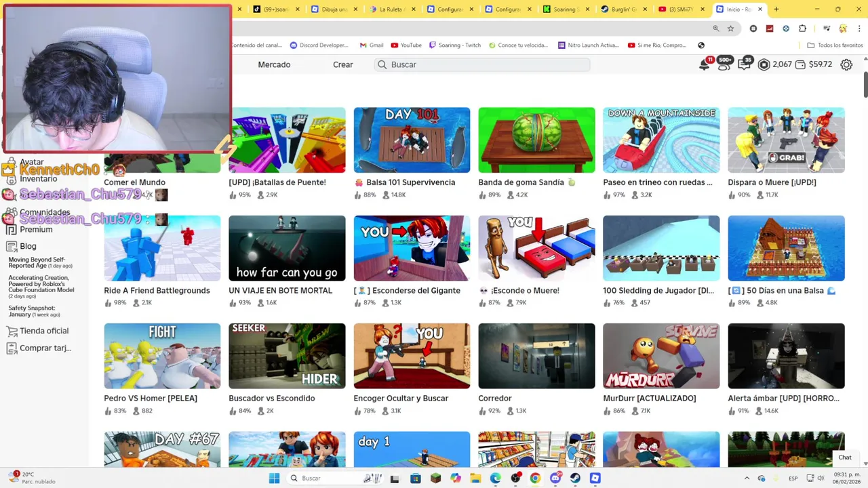Click the Comprar tarjeta gift card icon
868x488 pixels.
coord(12,348)
